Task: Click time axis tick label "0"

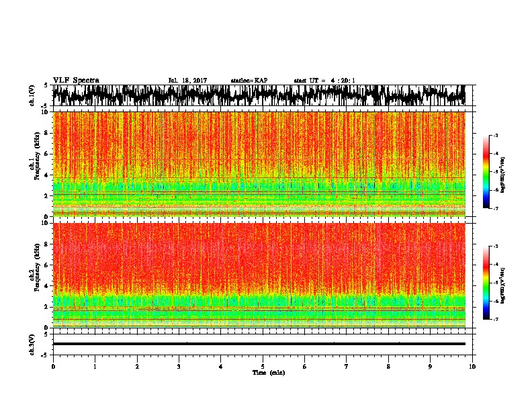Action: pyautogui.click(x=53, y=367)
